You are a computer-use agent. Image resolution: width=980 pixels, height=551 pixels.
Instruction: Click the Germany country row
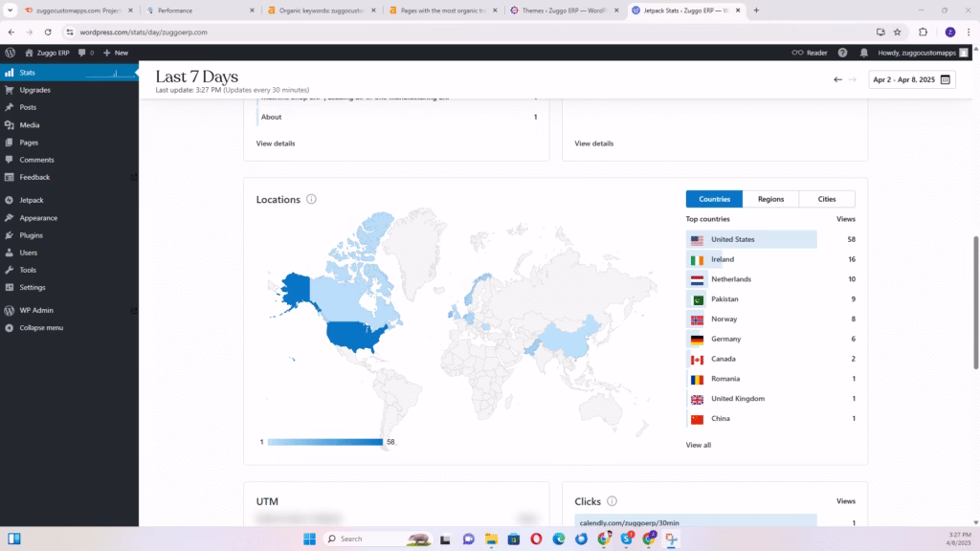click(x=770, y=339)
